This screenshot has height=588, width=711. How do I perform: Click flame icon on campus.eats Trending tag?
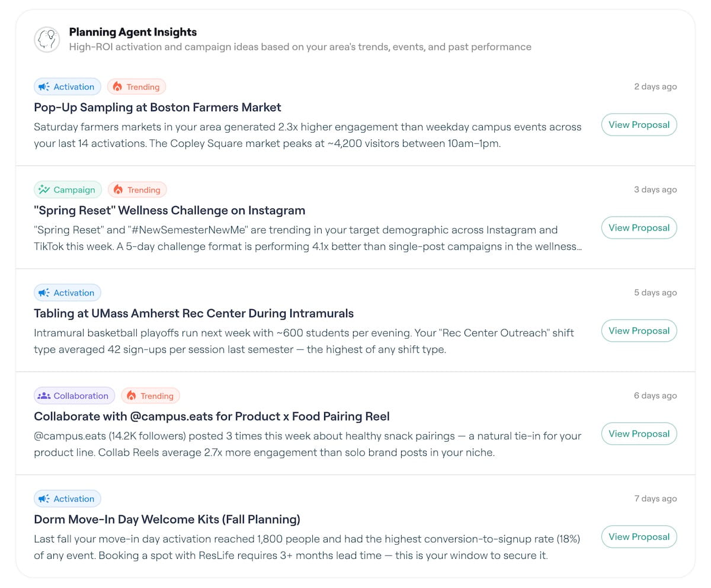pyautogui.click(x=132, y=396)
